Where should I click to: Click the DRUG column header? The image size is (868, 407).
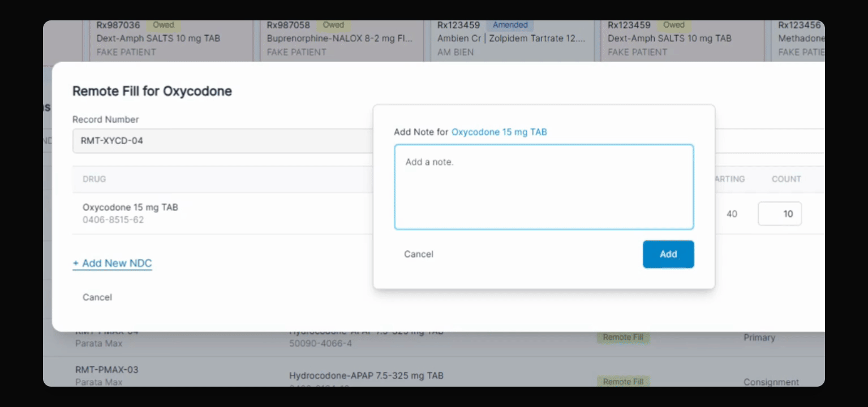pos(94,179)
